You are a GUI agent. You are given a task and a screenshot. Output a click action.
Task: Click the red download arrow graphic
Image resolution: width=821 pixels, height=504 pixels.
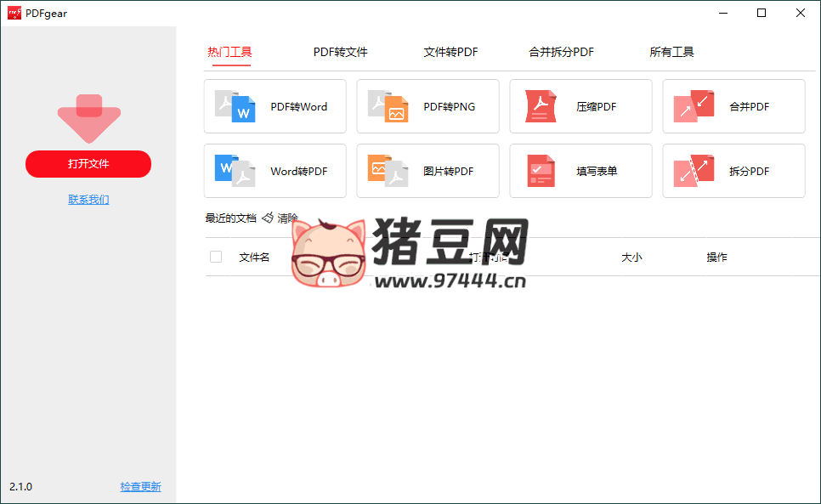(88, 115)
